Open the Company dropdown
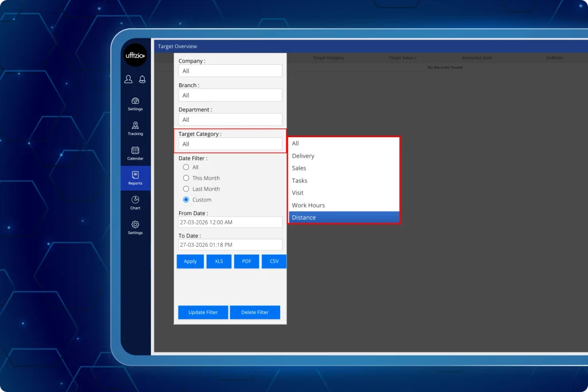Viewport: 588px width, 392px height. pos(230,71)
